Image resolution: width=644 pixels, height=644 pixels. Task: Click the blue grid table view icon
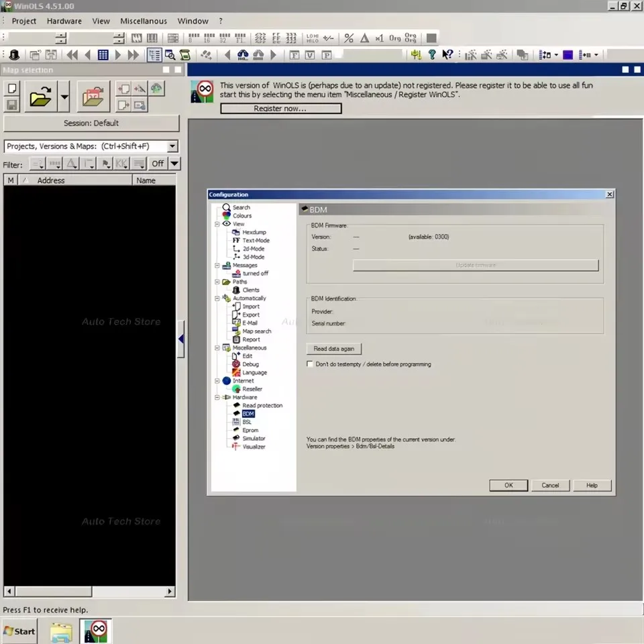(103, 54)
